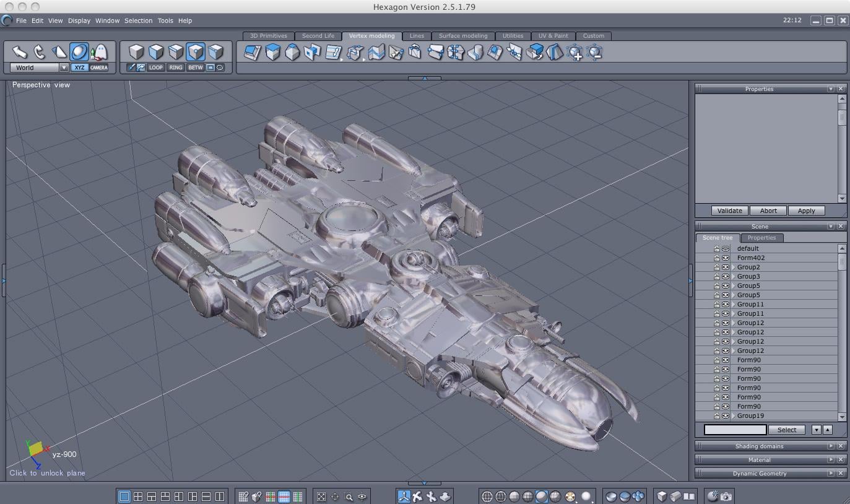Click the down arrow beside Select button
This screenshot has height=504, width=850.
point(816,430)
